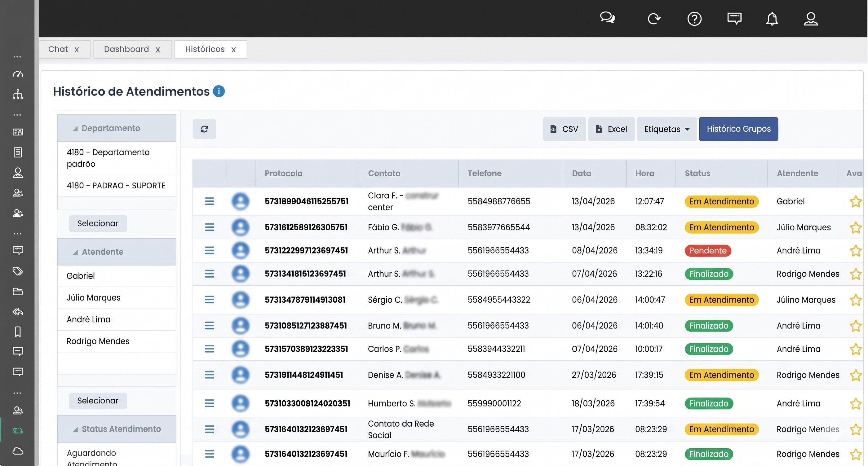Click the Histórico Grupos button
This screenshot has width=868, height=466.
tap(739, 129)
